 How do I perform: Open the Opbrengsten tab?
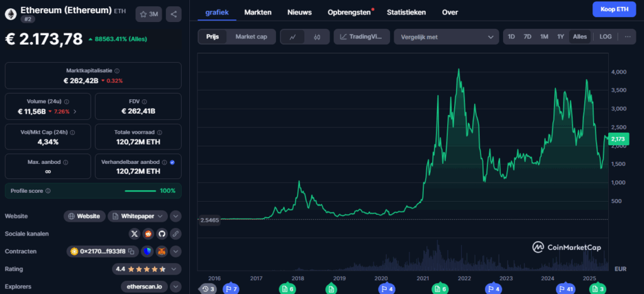pyautogui.click(x=349, y=13)
